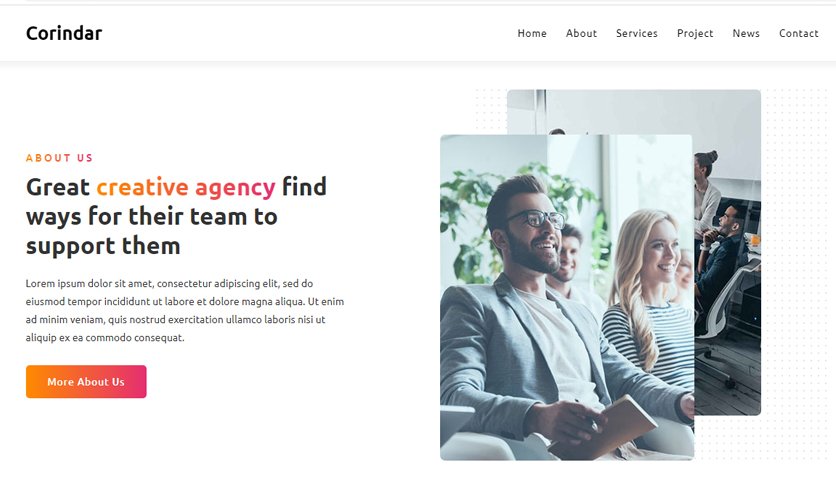Viewport: 836px width, 484px height.
Task: Click the word 'Great' in the heading
Action: coord(58,187)
